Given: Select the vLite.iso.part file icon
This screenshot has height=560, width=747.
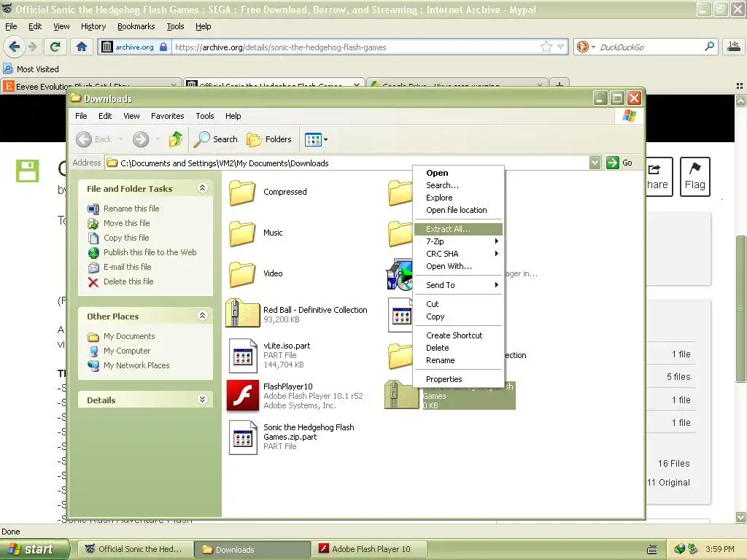Looking at the screenshot, I should (x=243, y=355).
